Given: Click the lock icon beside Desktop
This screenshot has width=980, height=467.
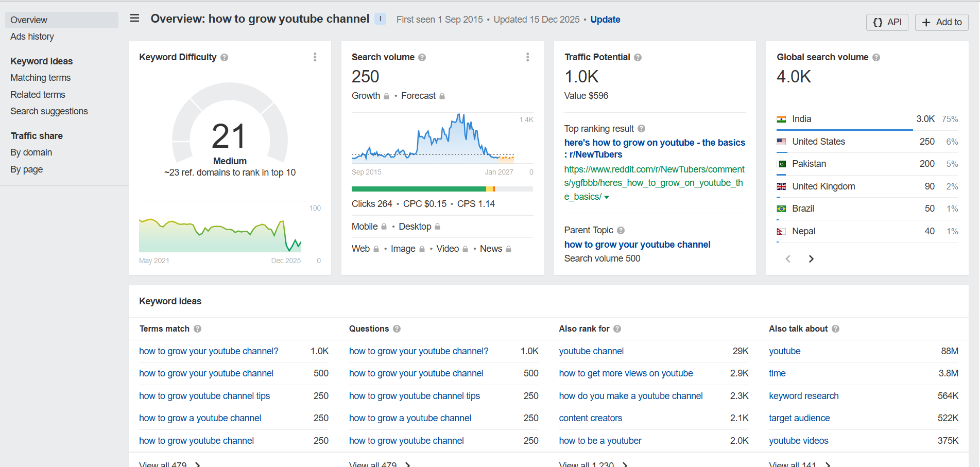Looking at the screenshot, I should point(437,227).
